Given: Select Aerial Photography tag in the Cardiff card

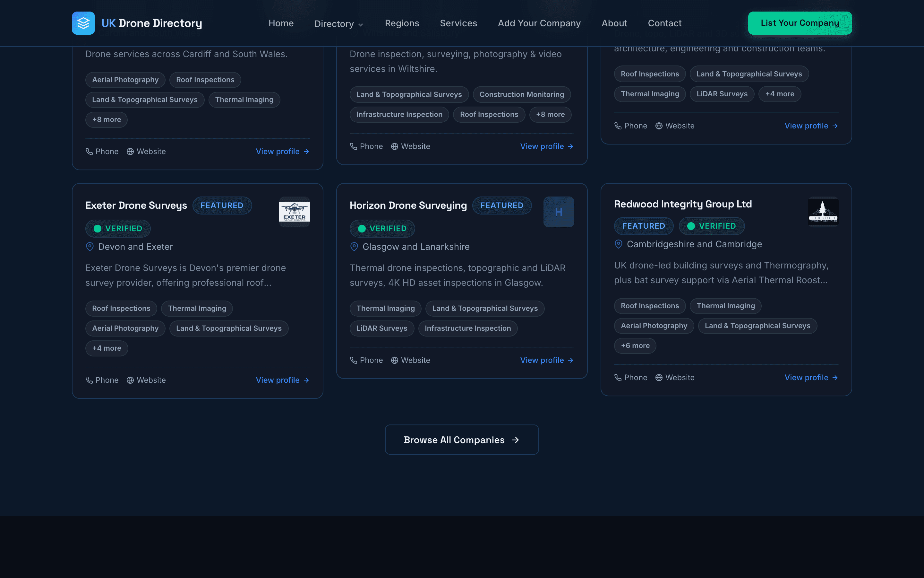Looking at the screenshot, I should (125, 80).
